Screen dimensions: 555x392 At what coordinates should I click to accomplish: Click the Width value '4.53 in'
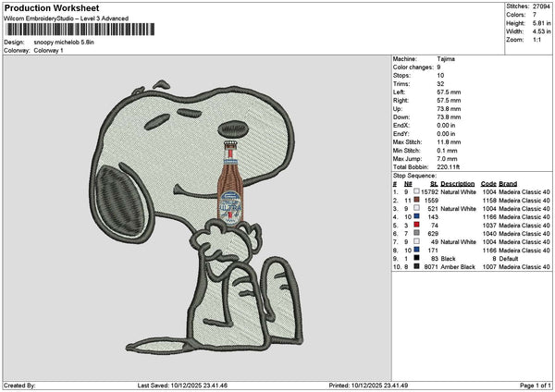pyautogui.click(x=541, y=31)
